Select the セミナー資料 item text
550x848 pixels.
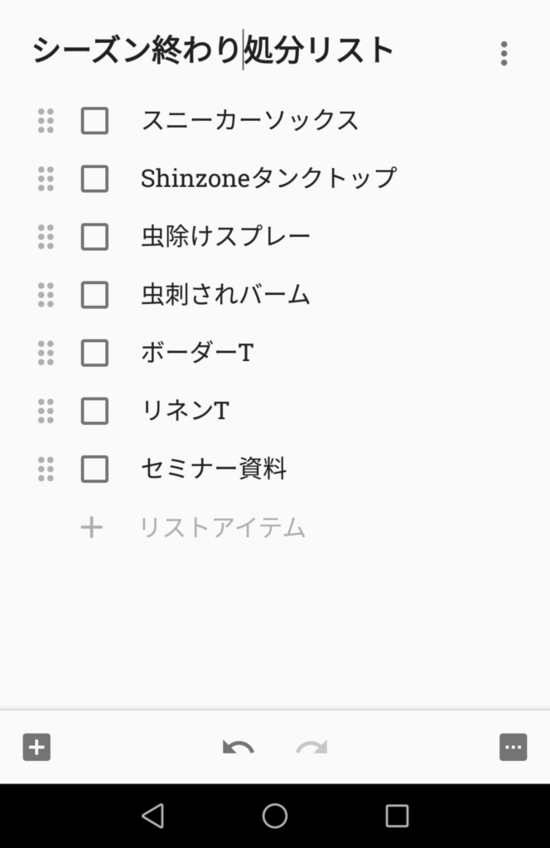point(214,469)
